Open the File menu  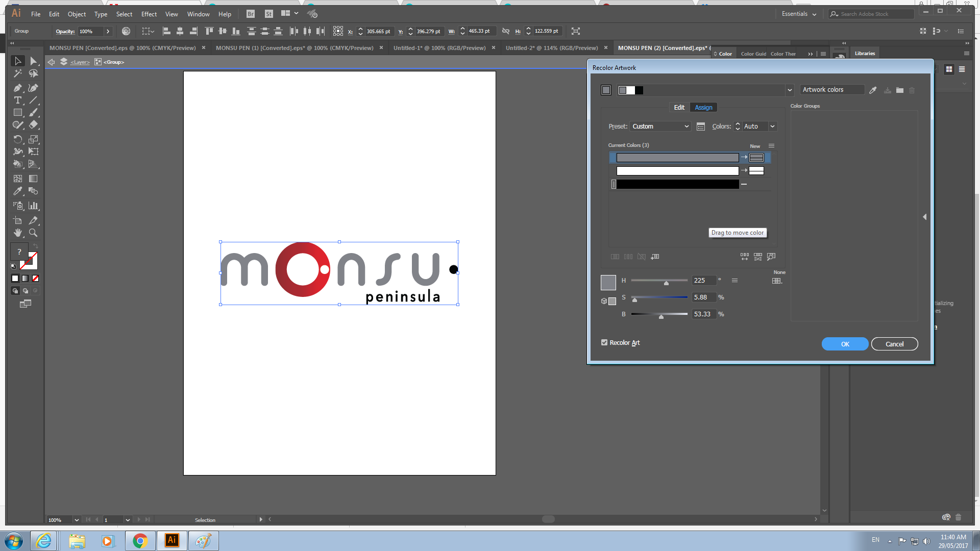[36, 14]
